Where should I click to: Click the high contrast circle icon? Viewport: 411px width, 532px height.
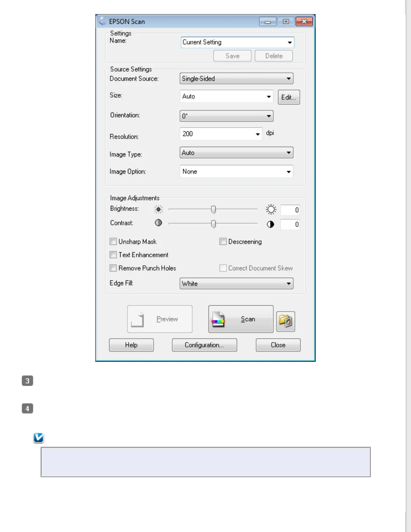[270, 224]
